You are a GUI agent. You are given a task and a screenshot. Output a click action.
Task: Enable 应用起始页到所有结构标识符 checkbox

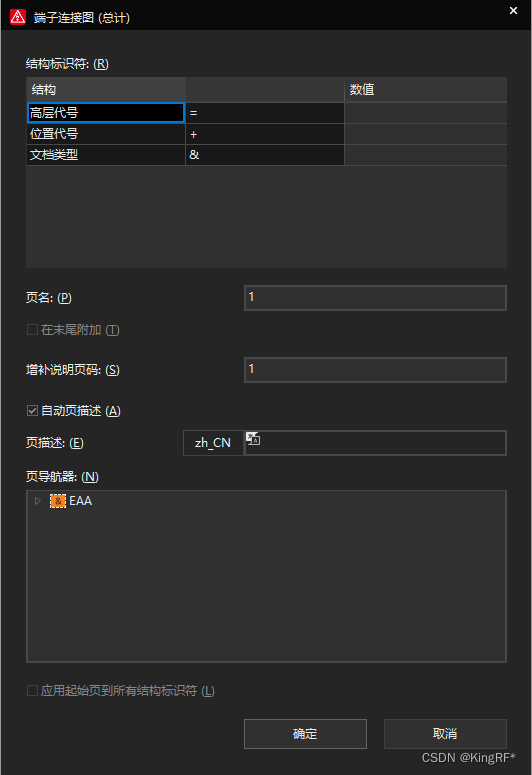(x=32, y=690)
